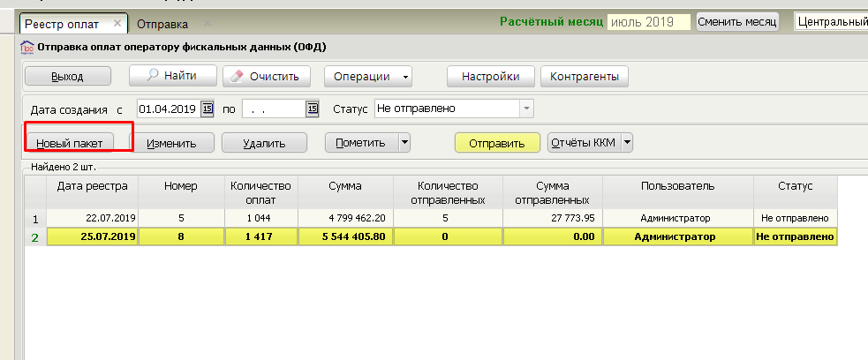Click the Выход button

(67, 77)
